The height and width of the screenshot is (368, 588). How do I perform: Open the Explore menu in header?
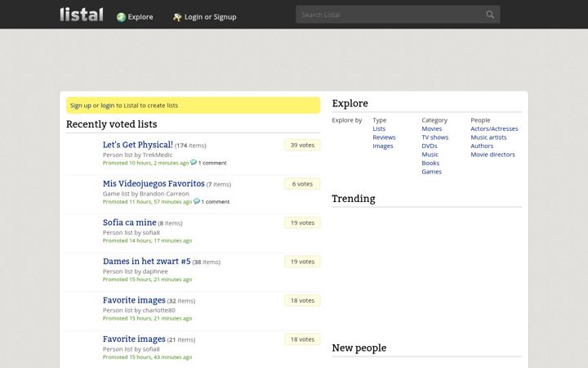pyautogui.click(x=140, y=17)
